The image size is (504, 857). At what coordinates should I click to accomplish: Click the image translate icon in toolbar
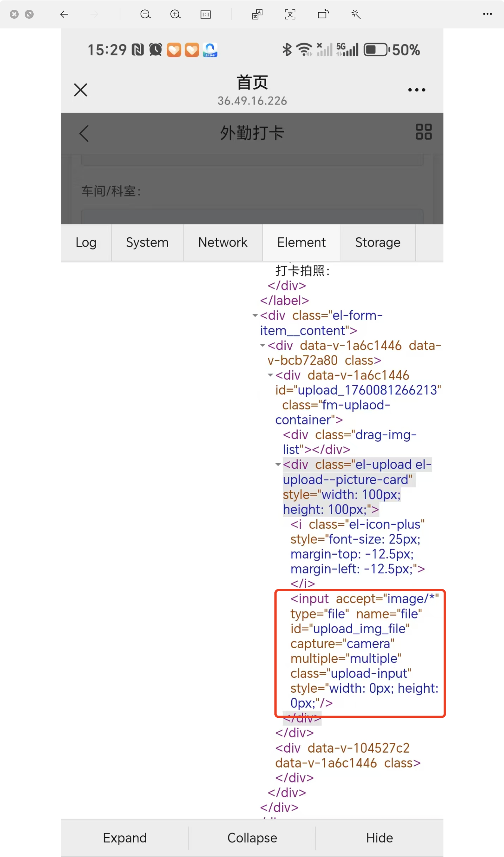[257, 14]
